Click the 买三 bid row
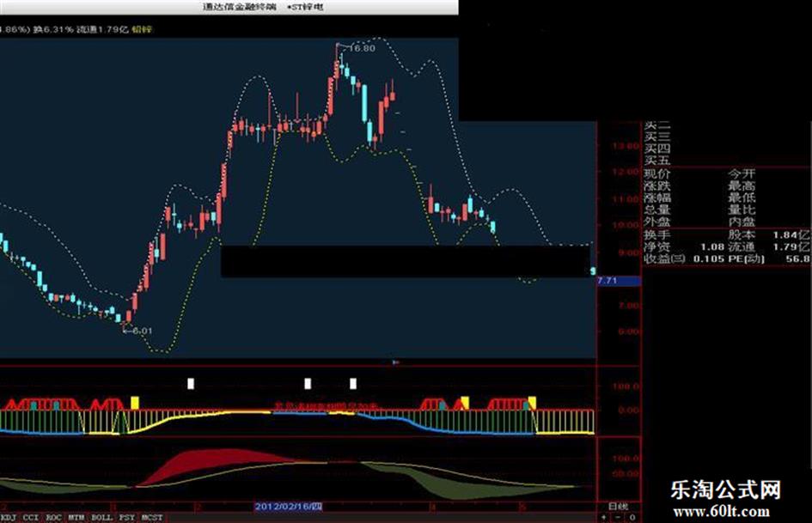This screenshot has height=523, width=812. point(656,137)
